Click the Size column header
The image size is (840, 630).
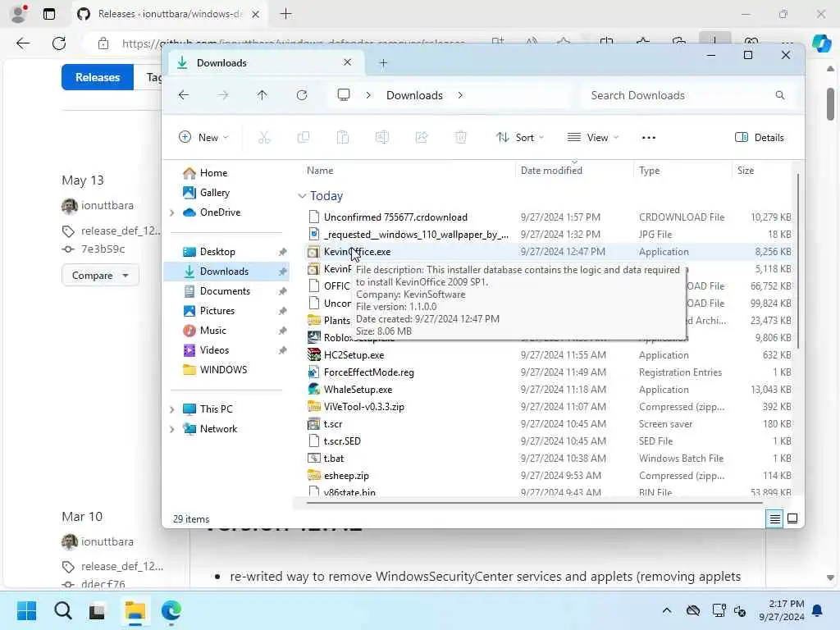coord(745,171)
